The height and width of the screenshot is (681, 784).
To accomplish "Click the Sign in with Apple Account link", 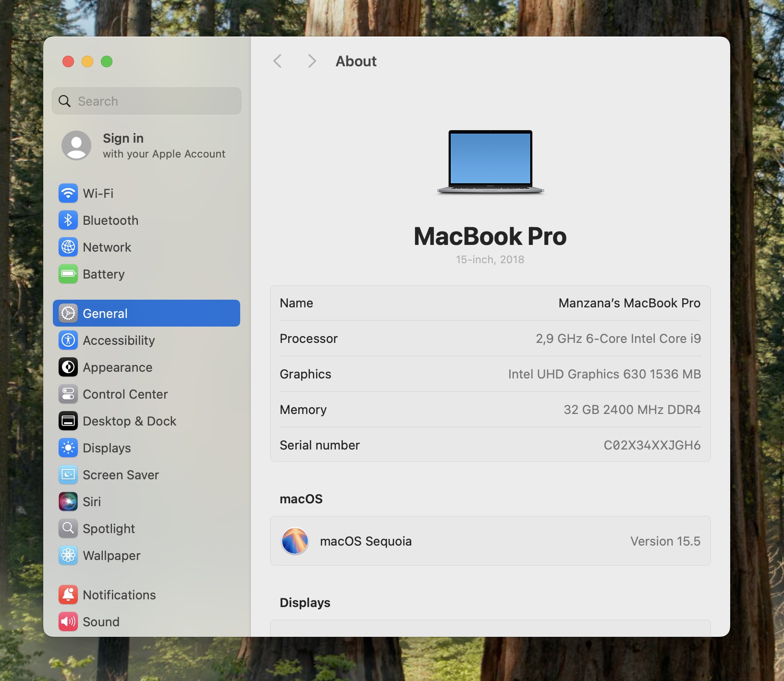I will tap(163, 146).
